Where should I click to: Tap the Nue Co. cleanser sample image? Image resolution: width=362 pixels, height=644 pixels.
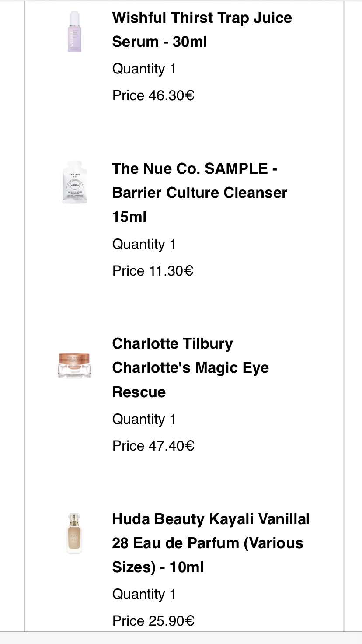click(74, 182)
